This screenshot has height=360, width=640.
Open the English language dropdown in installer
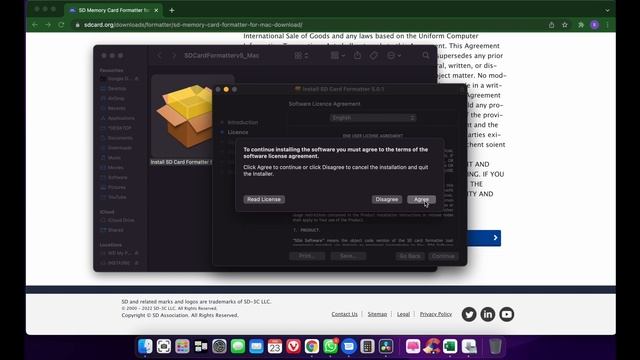click(372, 118)
